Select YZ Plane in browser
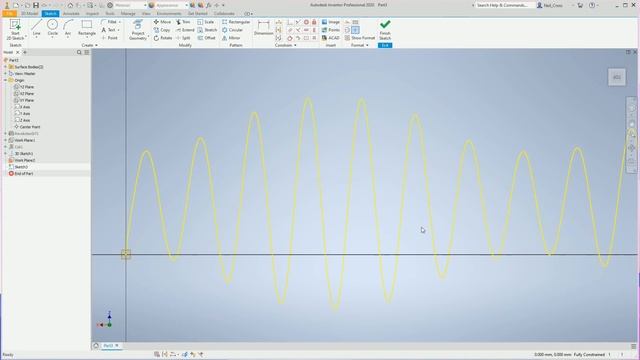This screenshot has height=360, width=640. click(24, 87)
